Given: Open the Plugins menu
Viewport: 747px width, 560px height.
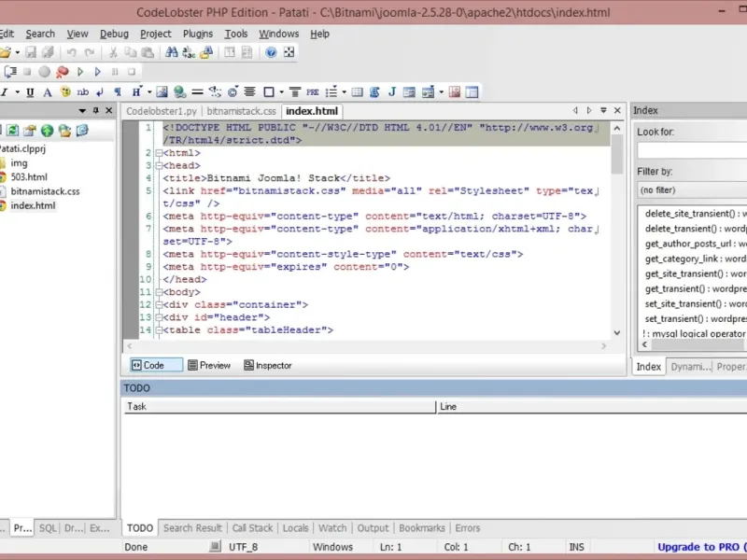Looking at the screenshot, I should [x=198, y=34].
